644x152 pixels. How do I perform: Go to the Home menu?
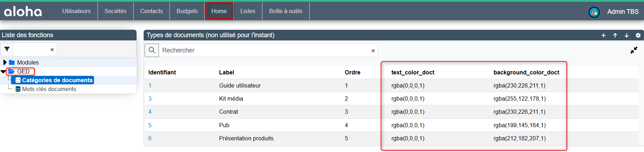pyautogui.click(x=219, y=11)
